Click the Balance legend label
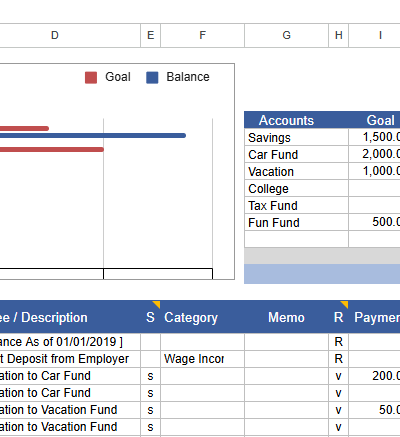The width and height of the screenshot is (400, 437). coord(188,77)
